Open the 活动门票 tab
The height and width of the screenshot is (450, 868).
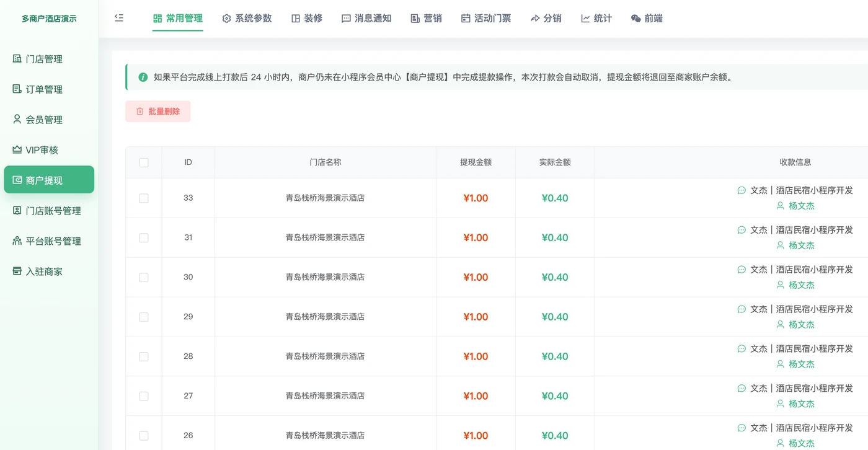pos(486,19)
